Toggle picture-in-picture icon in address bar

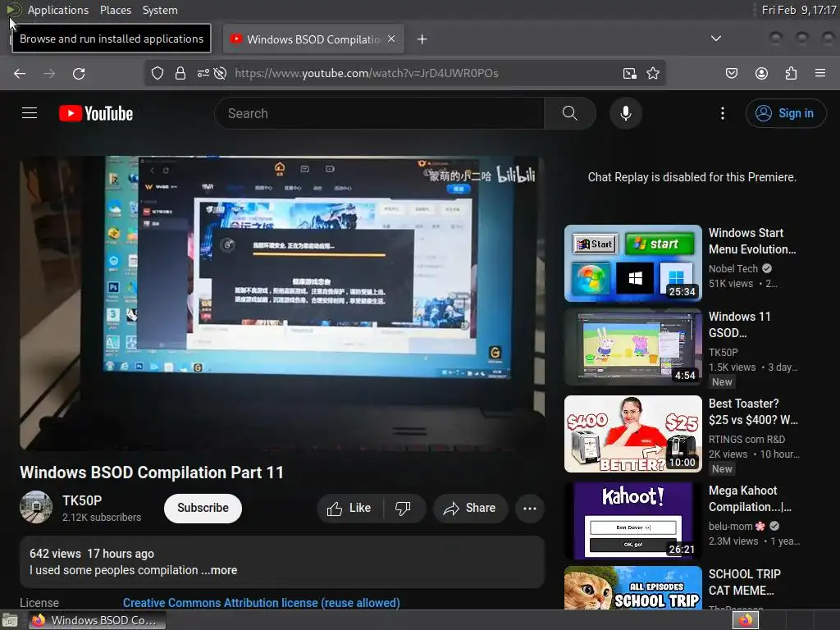click(x=629, y=73)
